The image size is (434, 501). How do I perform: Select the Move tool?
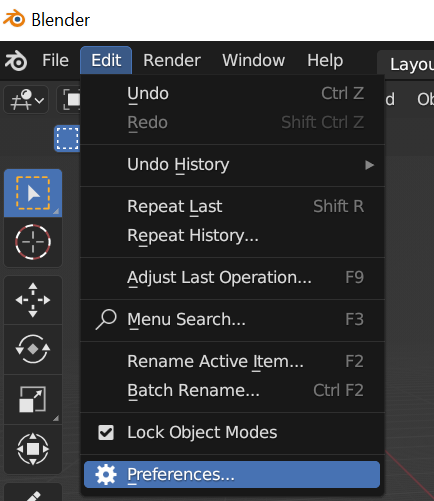33,300
